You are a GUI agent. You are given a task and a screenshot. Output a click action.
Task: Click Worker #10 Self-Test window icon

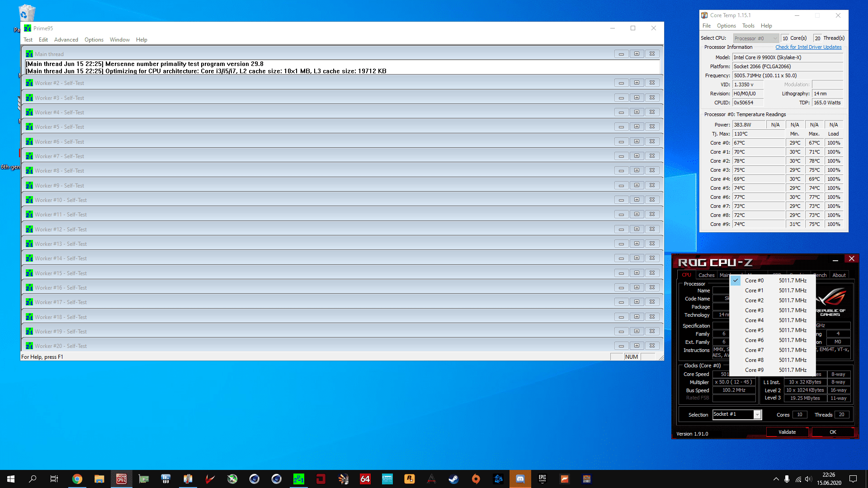(29, 200)
